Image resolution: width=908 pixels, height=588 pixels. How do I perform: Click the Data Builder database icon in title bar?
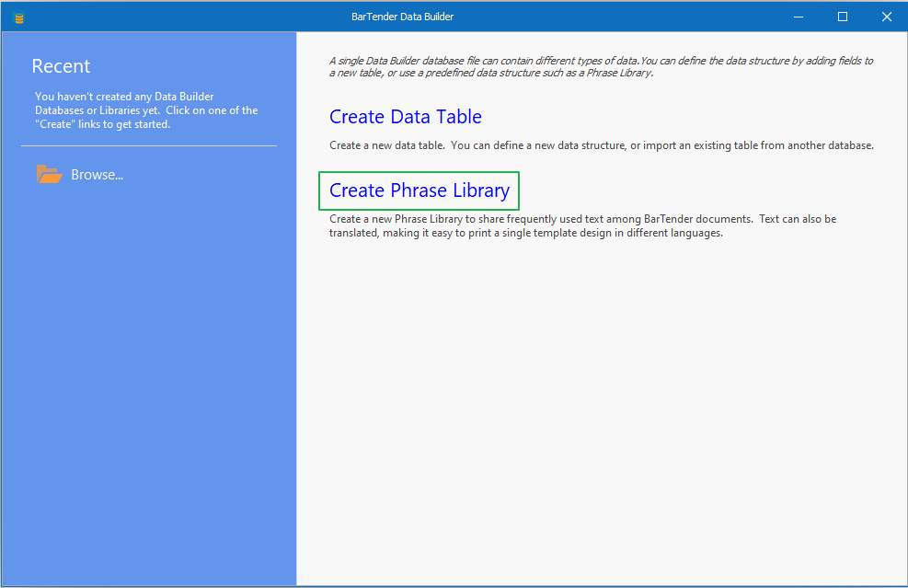18,17
